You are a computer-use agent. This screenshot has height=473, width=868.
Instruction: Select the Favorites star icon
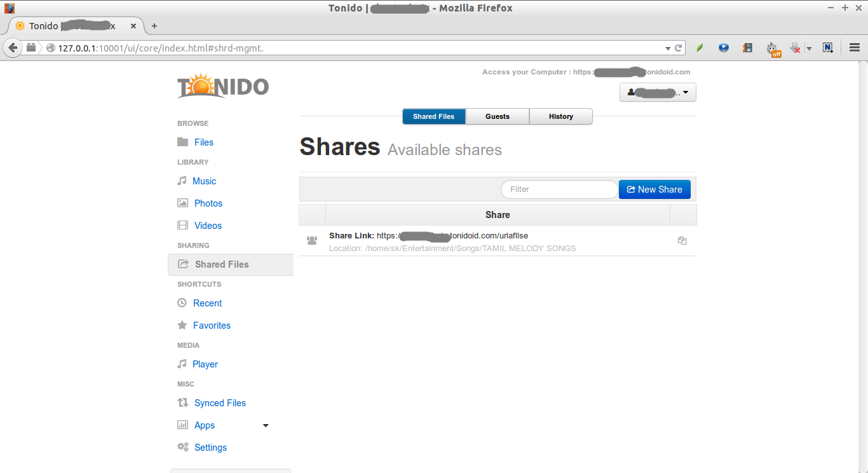[x=182, y=325]
